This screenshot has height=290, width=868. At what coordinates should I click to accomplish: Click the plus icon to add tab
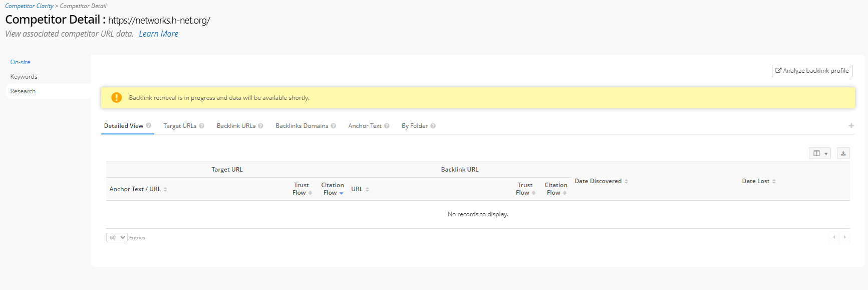click(851, 126)
